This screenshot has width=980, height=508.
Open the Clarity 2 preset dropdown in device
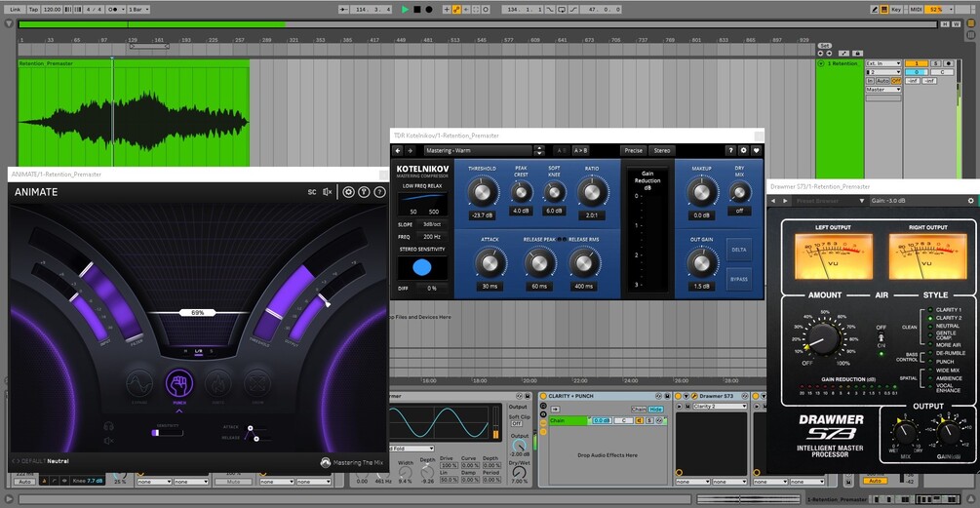pyautogui.click(x=720, y=407)
